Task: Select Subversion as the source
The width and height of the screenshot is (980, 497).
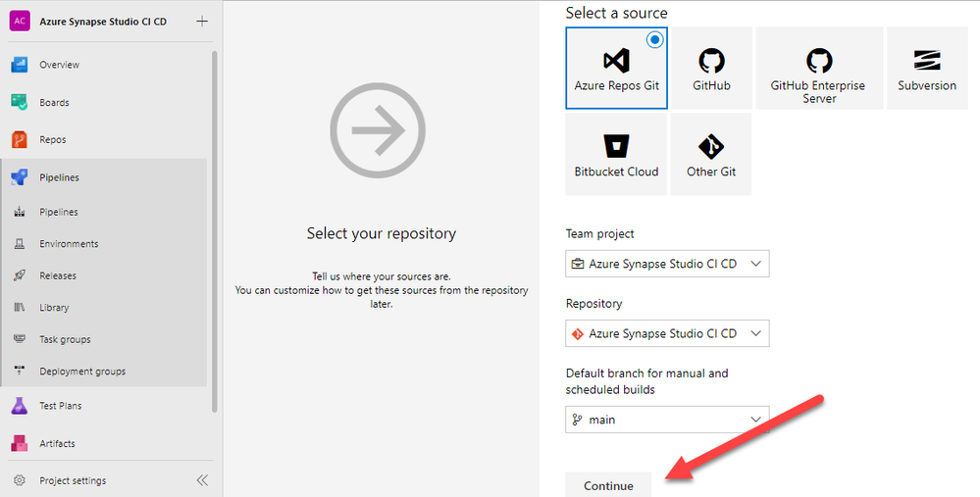Action: 927,68
